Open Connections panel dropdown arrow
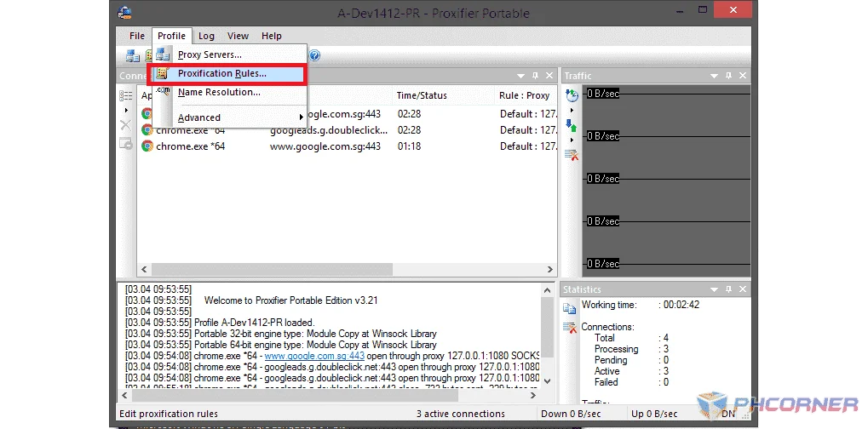The image size is (868, 429). 521,76
